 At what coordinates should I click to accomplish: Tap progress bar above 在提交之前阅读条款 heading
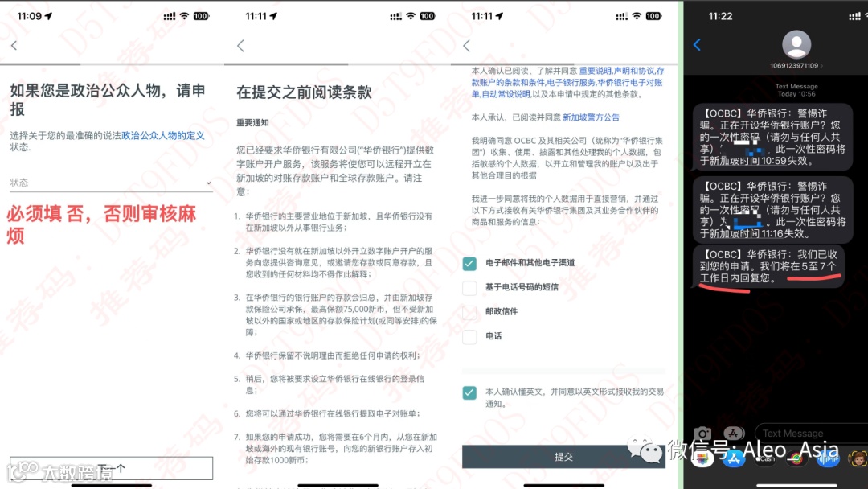tap(337, 64)
